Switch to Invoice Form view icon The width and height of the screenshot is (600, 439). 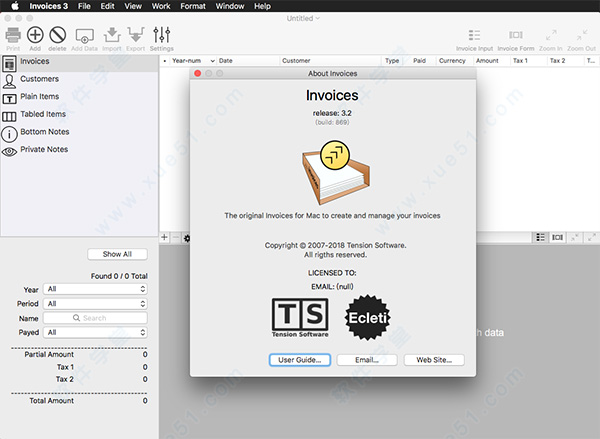(515, 35)
